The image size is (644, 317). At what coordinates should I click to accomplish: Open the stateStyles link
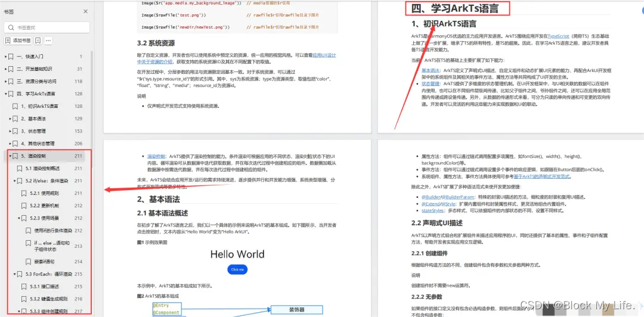432,210
